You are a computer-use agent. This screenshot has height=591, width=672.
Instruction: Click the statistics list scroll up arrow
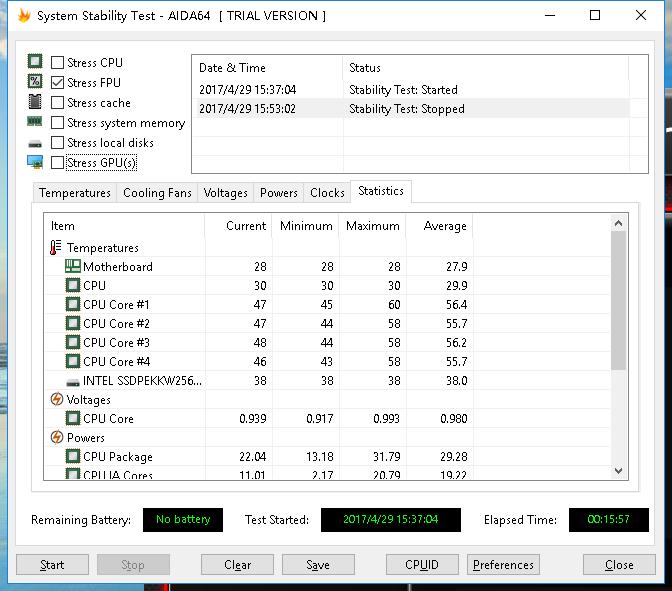(618, 223)
